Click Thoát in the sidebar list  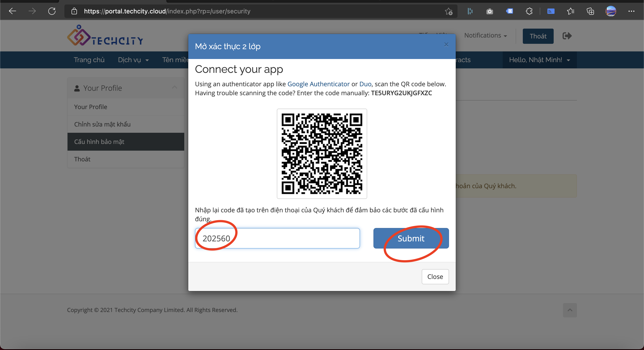126,159
